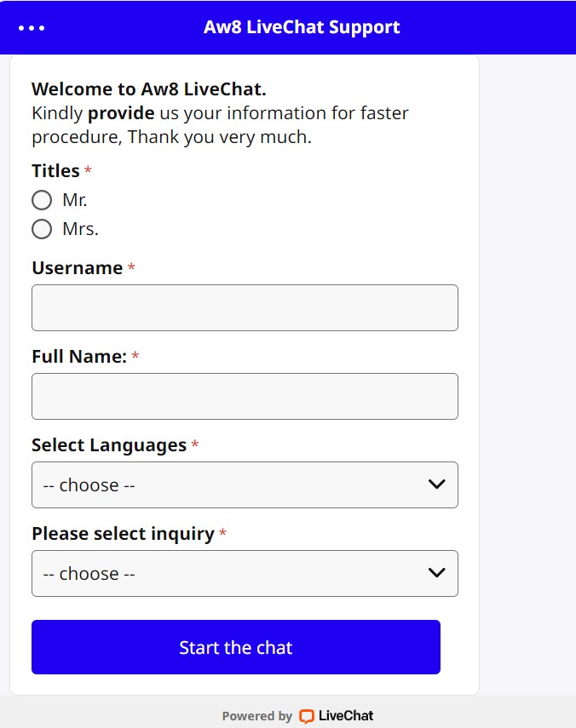Select the Mr. title radio button

pos(42,200)
